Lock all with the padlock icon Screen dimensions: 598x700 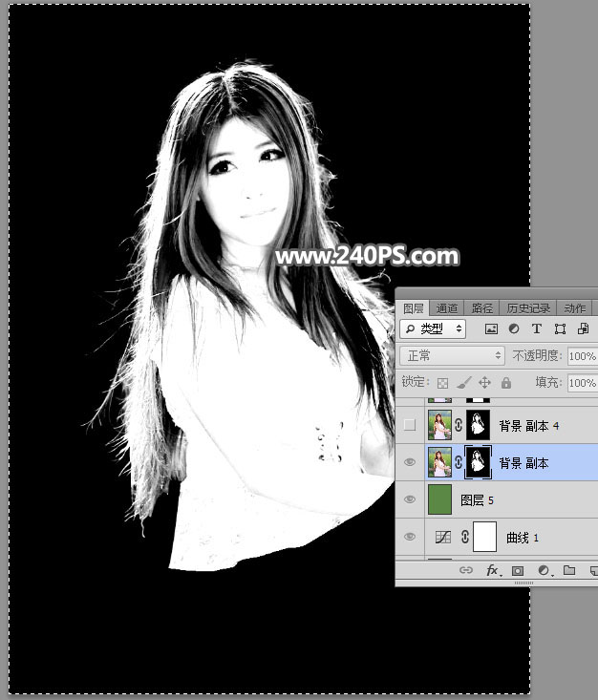506,383
